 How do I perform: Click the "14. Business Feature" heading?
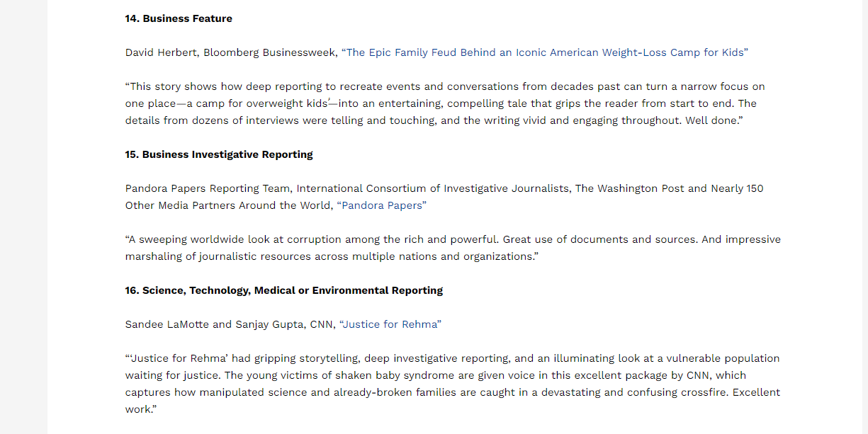pyautogui.click(x=179, y=18)
